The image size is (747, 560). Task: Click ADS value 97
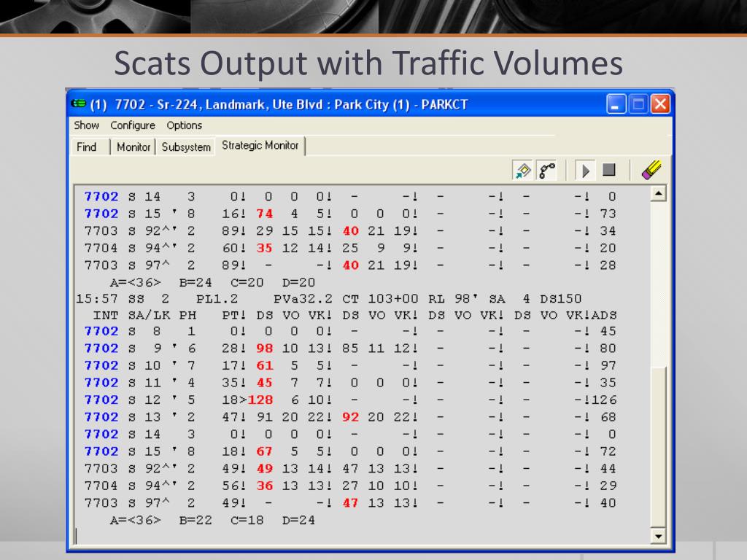coord(608,365)
